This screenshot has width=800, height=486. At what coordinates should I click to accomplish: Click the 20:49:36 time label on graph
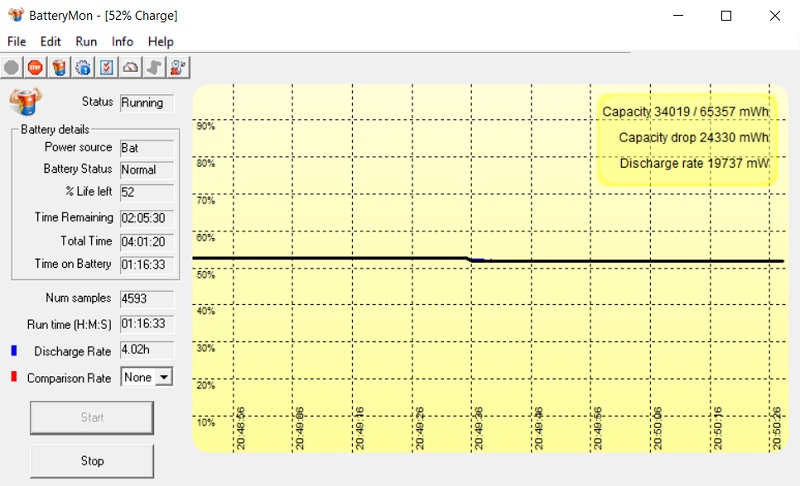pyautogui.click(x=478, y=428)
